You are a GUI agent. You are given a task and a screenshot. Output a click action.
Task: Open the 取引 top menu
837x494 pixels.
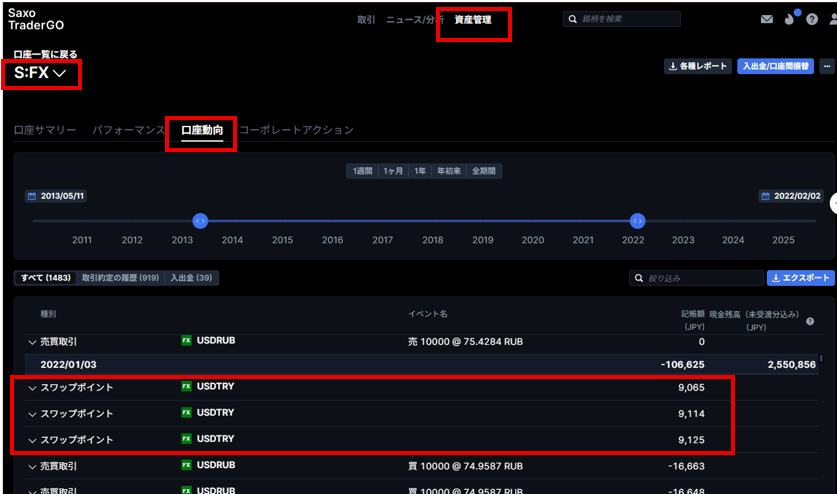pos(366,20)
